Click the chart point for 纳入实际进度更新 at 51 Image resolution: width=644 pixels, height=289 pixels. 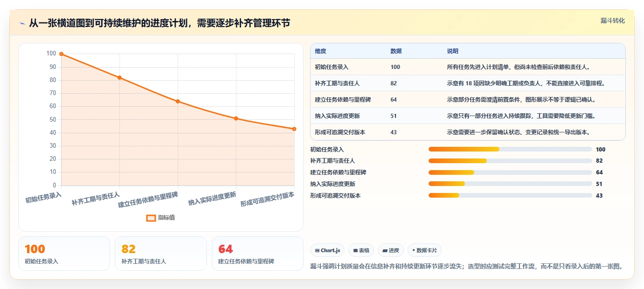pyautogui.click(x=236, y=118)
